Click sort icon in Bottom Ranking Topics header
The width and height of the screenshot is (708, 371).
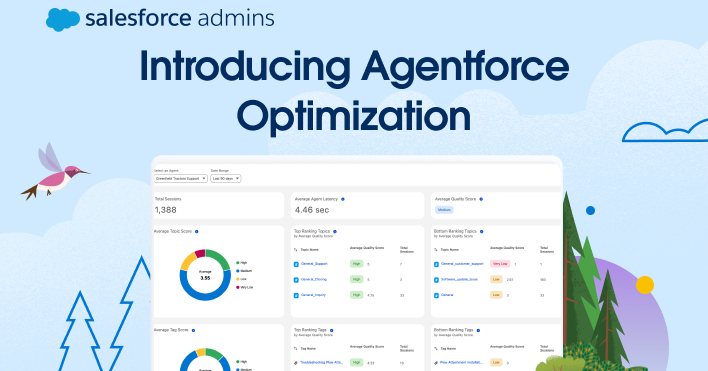point(436,250)
